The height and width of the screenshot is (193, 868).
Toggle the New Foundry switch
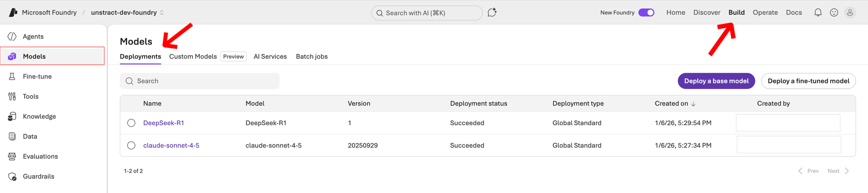[x=646, y=13]
